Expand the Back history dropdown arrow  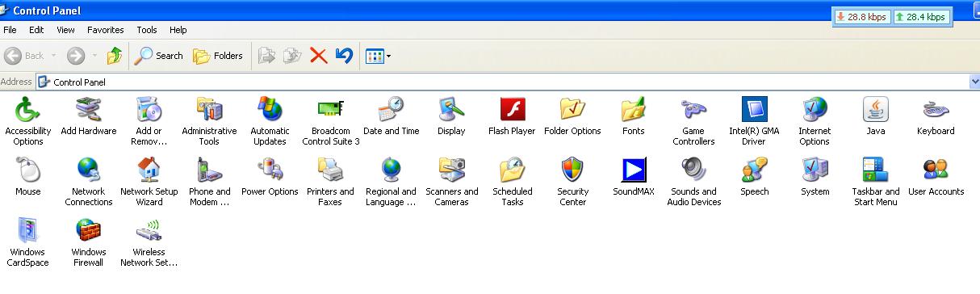click(54, 56)
